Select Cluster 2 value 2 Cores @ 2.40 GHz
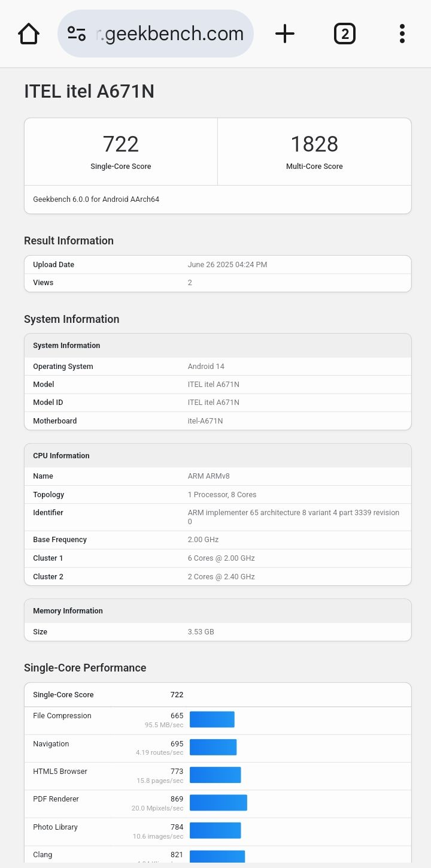The image size is (431, 868). pyautogui.click(x=221, y=577)
